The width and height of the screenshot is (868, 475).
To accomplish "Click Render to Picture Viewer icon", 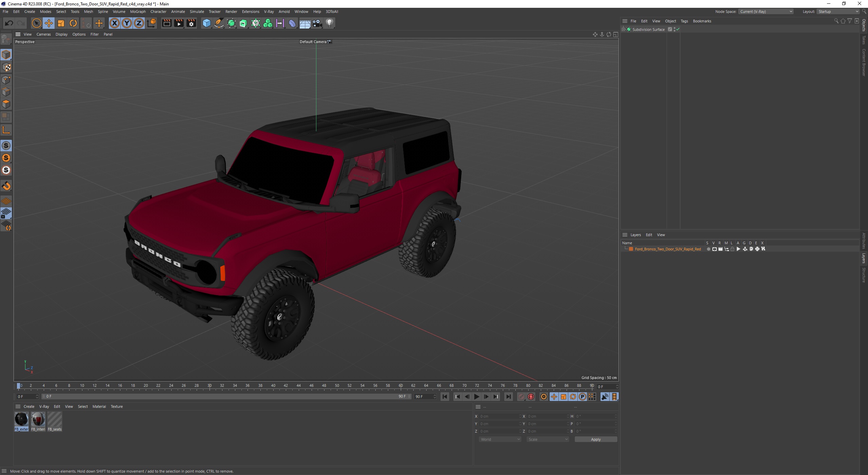I will pos(179,23).
